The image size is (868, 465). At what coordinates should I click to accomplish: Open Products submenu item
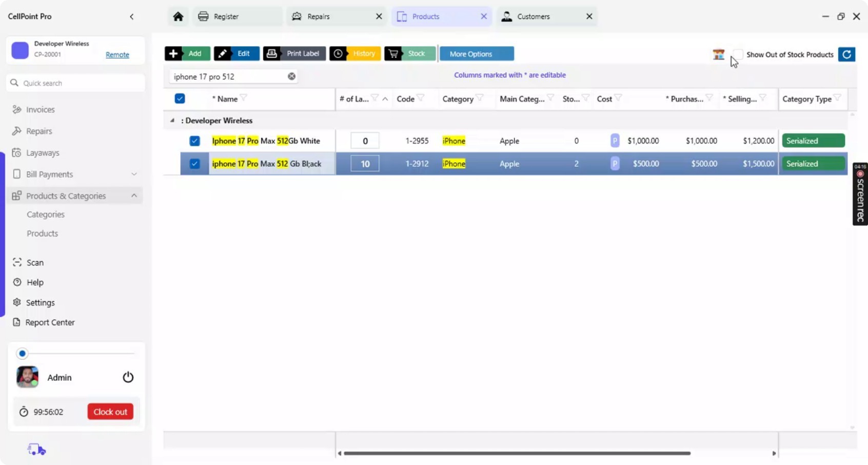click(42, 234)
